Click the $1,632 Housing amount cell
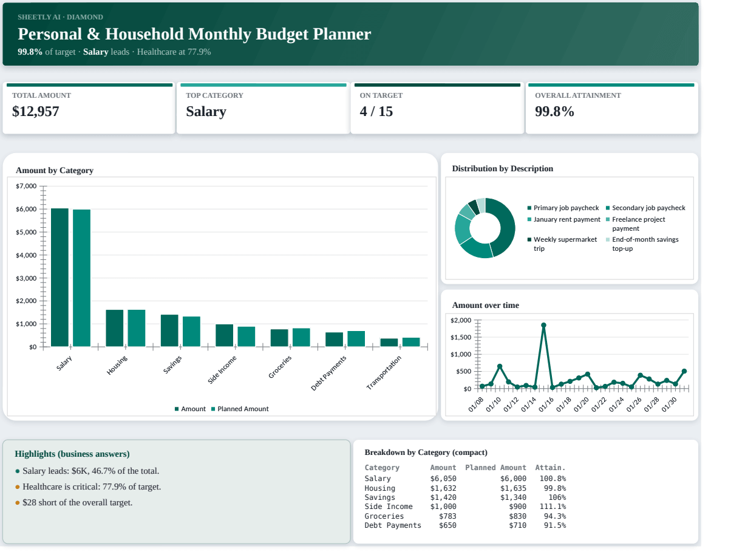 [443, 488]
